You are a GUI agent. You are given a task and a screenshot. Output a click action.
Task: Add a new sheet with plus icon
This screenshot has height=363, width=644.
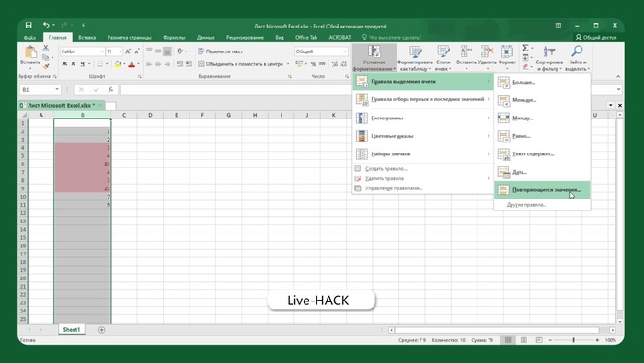point(101,330)
